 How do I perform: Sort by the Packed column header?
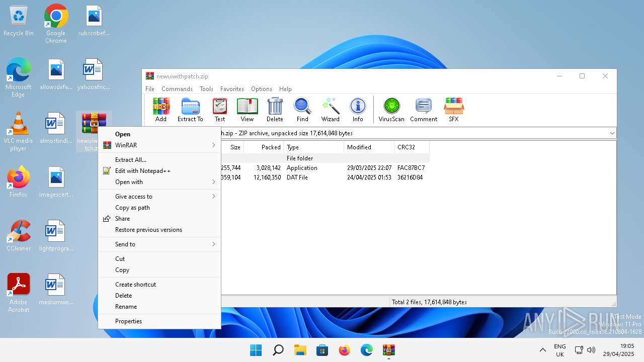point(263,147)
